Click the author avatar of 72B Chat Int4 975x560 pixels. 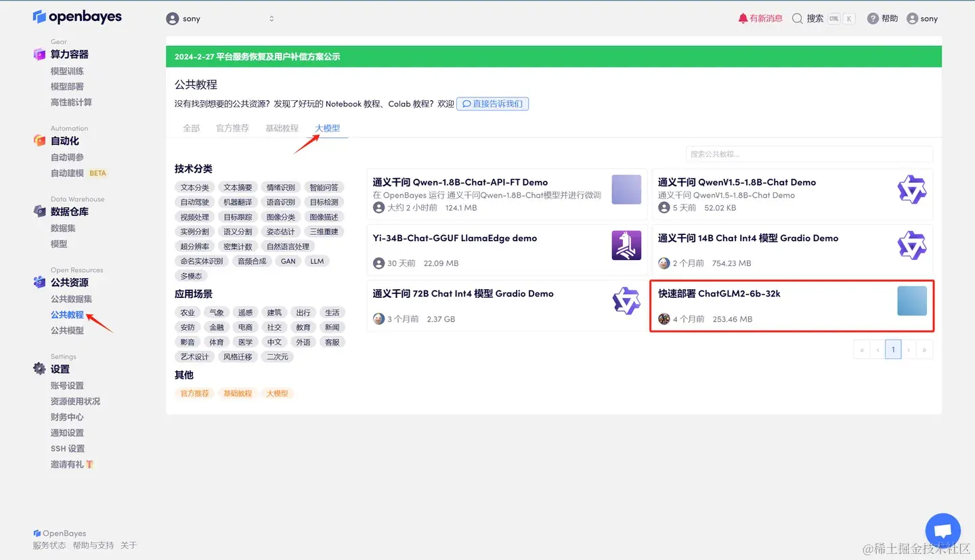click(x=378, y=319)
